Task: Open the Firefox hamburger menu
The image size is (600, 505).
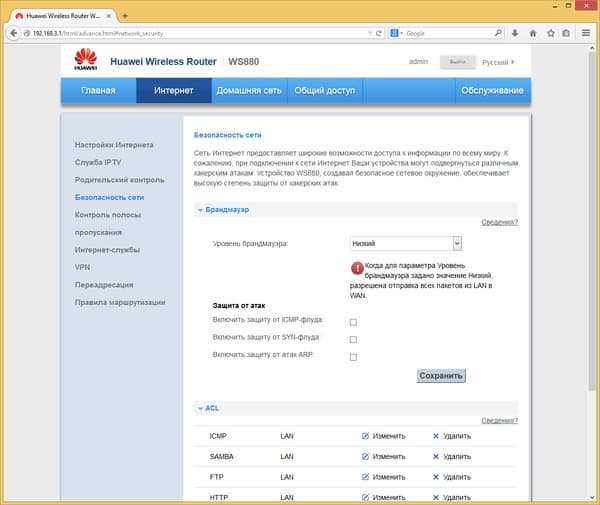Action: pyautogui.click(x=586, y=33)
